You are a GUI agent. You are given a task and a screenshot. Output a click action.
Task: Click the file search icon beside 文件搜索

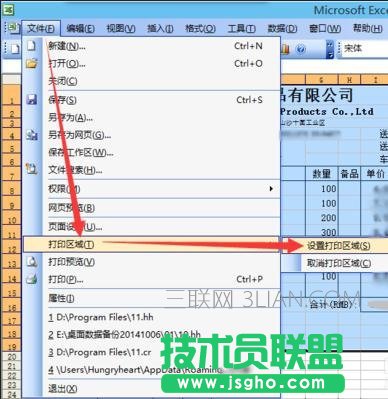[32, 169]
